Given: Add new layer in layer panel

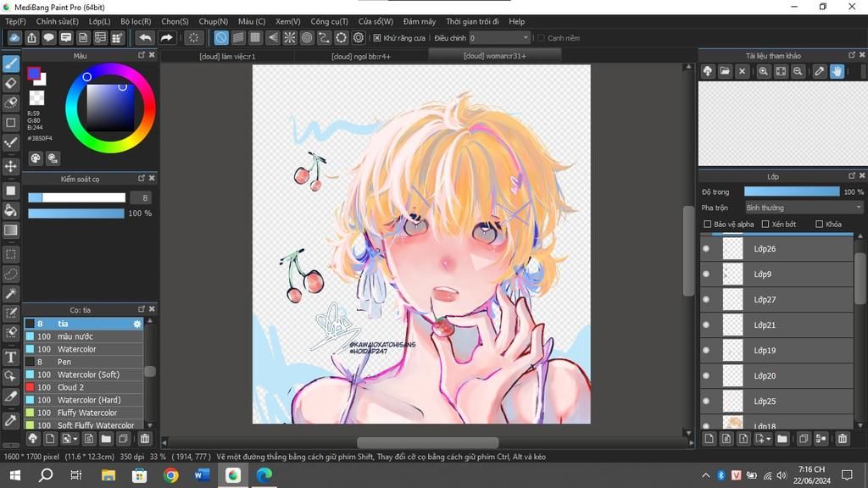Looking at the screenshot, I should (x=709, y=439).
